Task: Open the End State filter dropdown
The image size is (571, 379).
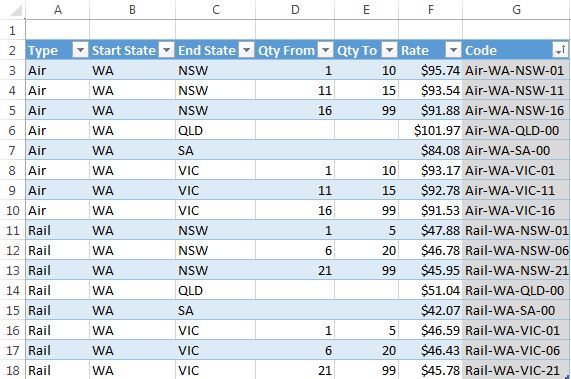Action: click(247, 50)
